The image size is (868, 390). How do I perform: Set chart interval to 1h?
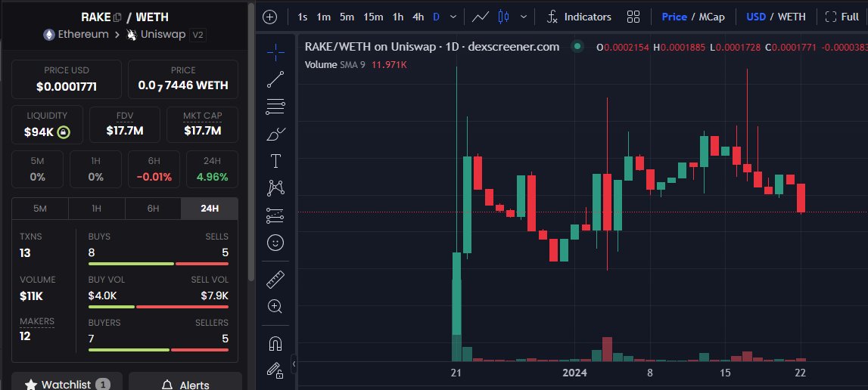point(398,17)
